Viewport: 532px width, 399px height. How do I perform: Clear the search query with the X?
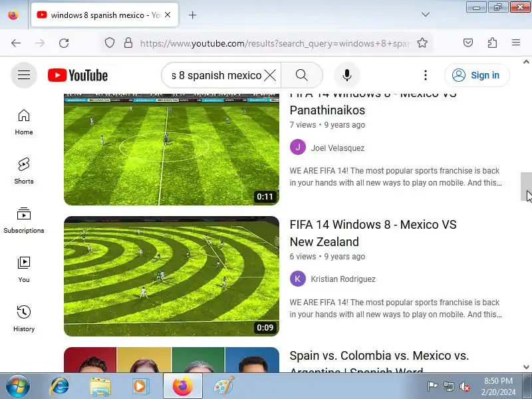click(x=270, y=75)
